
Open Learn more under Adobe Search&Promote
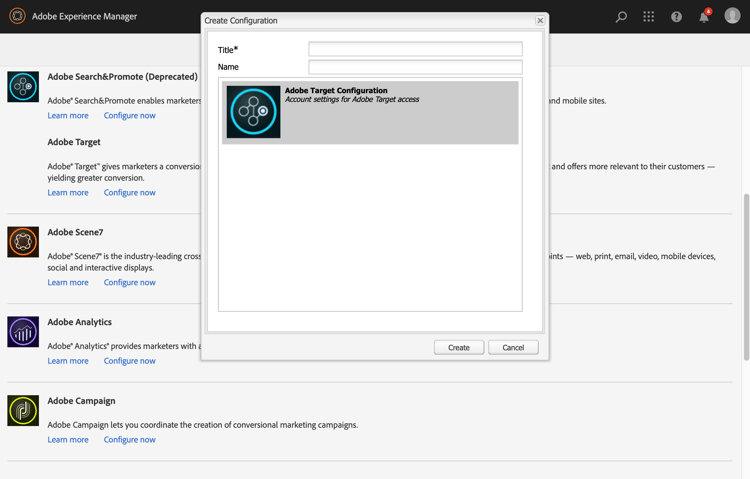(x=68, y=115)
